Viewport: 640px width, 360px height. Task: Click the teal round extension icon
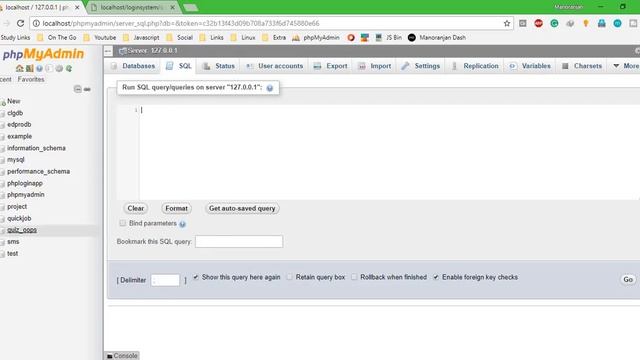point(617,23)
